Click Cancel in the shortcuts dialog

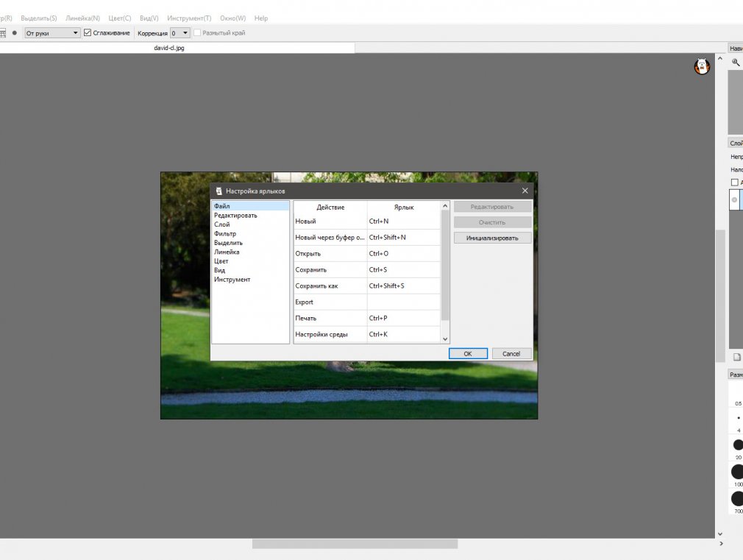511,354
